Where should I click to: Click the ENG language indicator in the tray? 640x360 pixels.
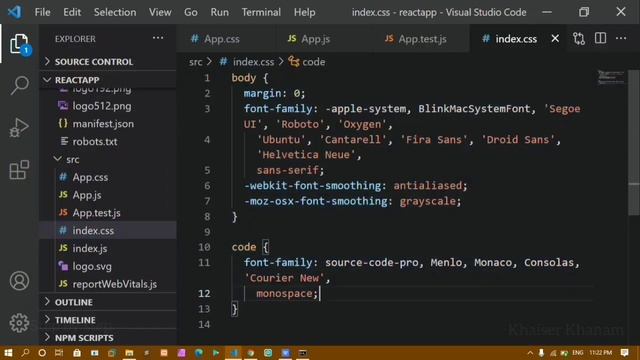pyautogui.click(x=578, y=353)
